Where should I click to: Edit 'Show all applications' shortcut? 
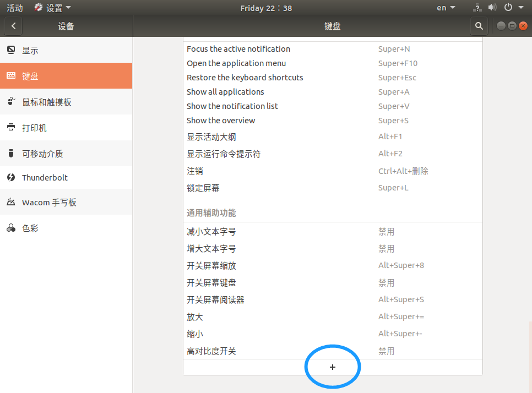coord(333,91)
